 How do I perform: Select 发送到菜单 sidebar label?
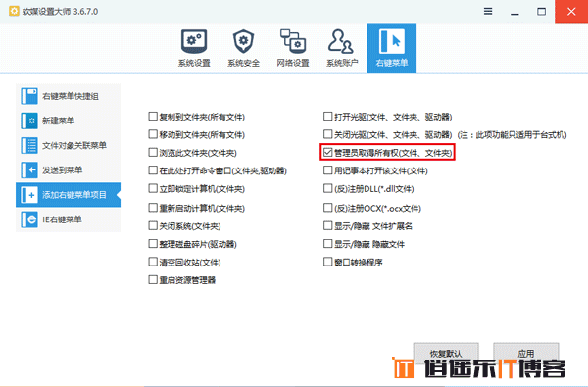(x=63, y=170)
